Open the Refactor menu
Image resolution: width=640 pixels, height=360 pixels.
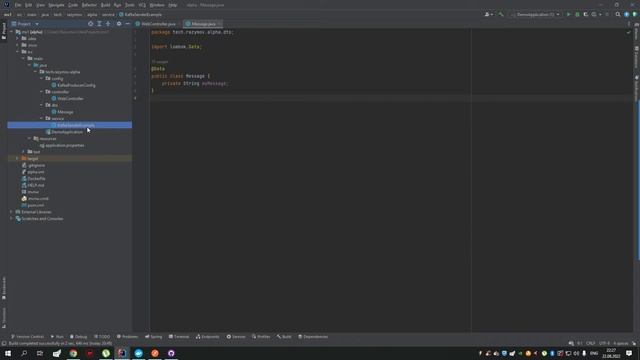coord(89,5)
